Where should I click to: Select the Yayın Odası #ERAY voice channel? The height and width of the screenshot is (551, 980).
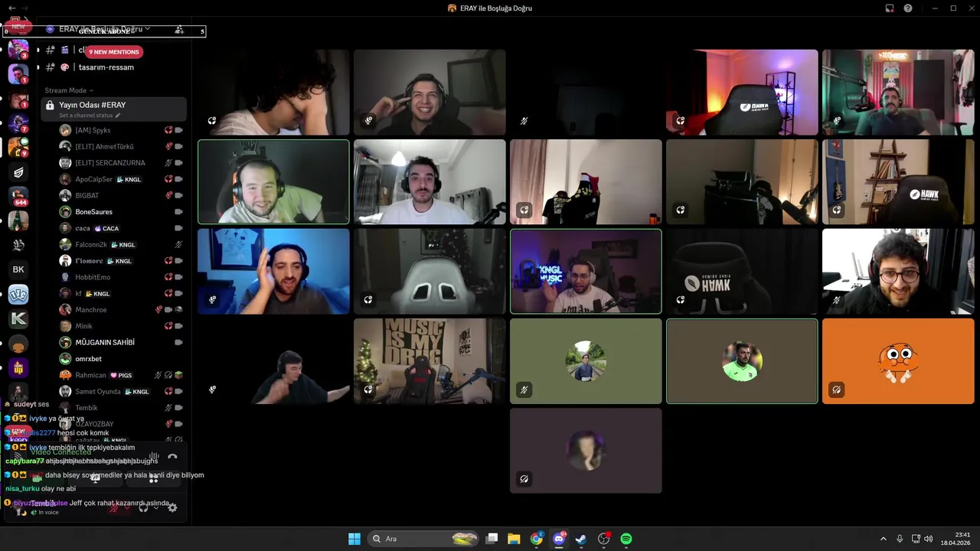(114, 109)
